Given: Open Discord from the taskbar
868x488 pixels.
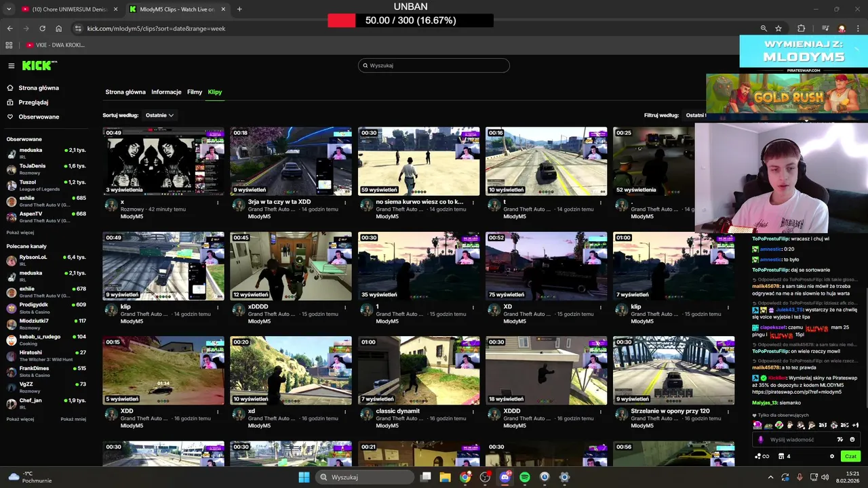Looking at the screenshot, I should pos(505,477).
